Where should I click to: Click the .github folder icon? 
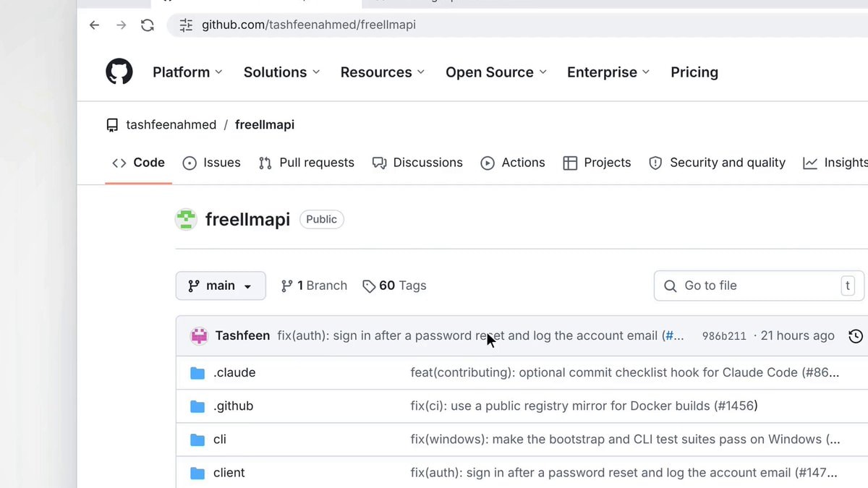(x=197, y=406)
